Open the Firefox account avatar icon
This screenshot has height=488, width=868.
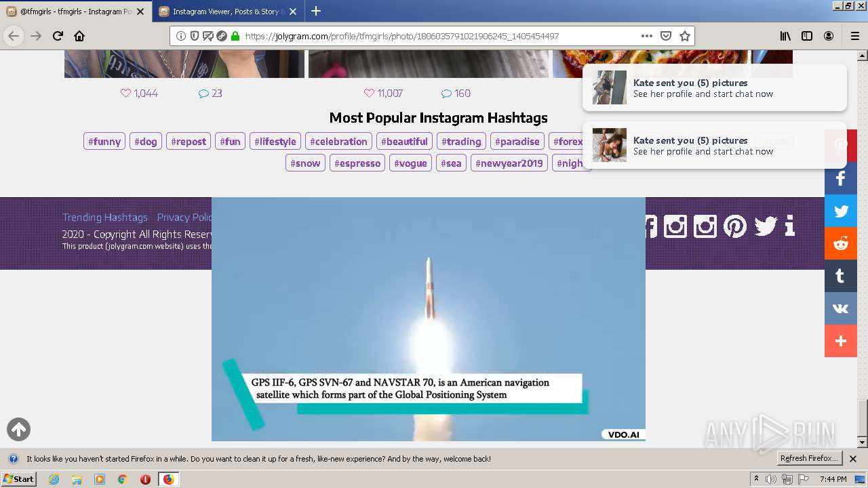pyautogui.click(x=829, y=36)
